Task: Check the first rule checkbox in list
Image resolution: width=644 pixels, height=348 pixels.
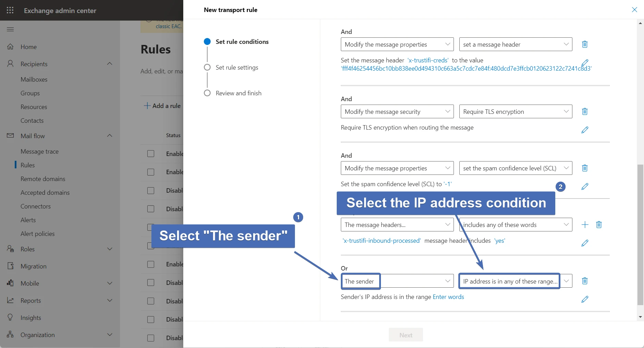Action: point(151,154)
